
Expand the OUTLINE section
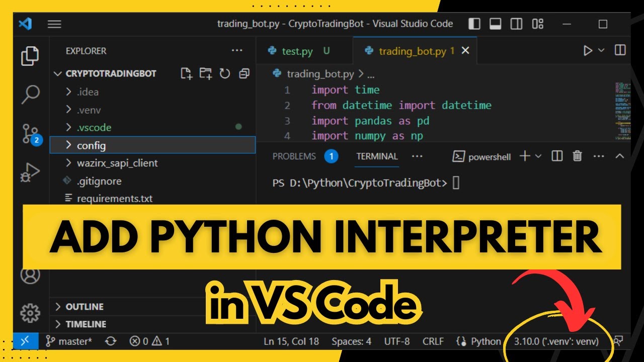click(152, 307)
